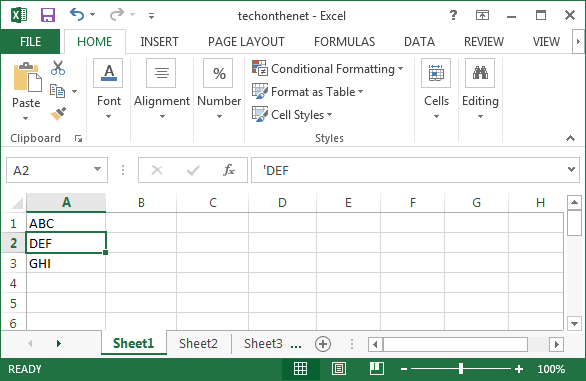Select cell A3 containing GHI

coord(66,263)
